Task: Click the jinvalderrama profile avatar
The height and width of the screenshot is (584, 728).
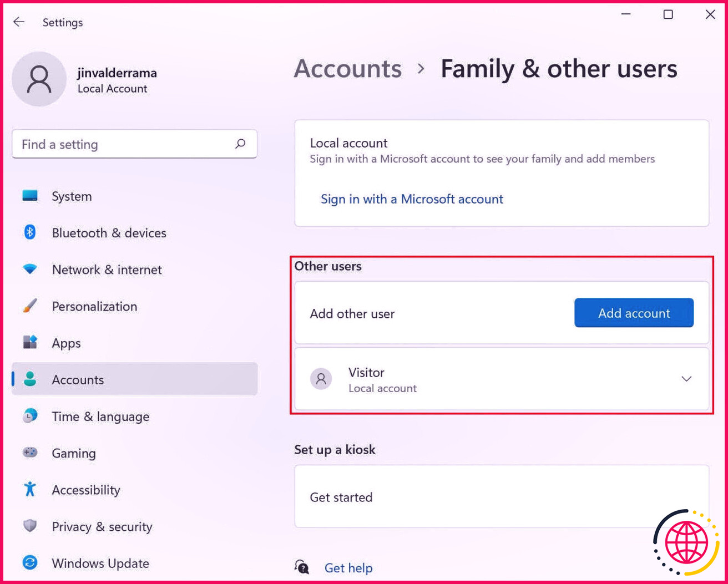Action: [39, 79]
